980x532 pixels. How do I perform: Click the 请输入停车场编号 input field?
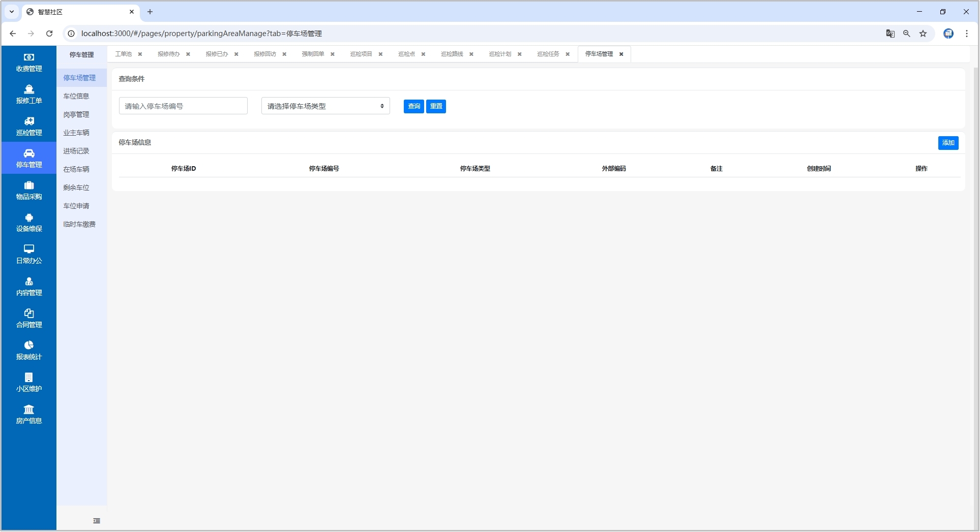click(183, 106)
